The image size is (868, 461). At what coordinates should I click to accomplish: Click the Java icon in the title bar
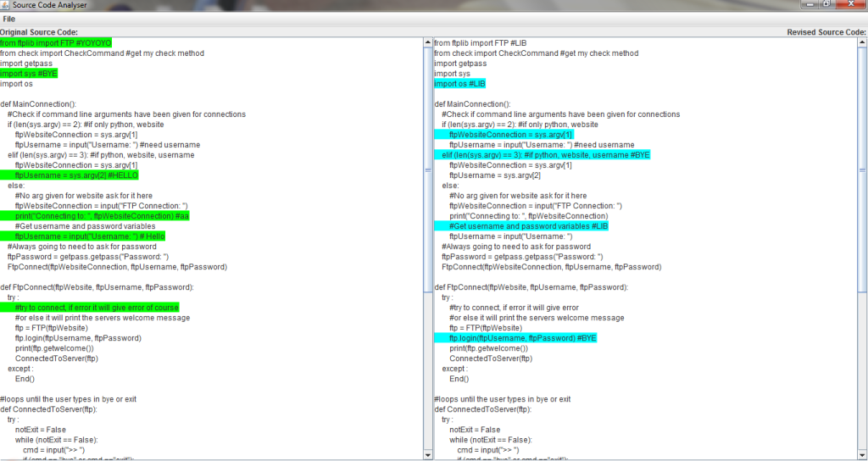tap(5, 4)
